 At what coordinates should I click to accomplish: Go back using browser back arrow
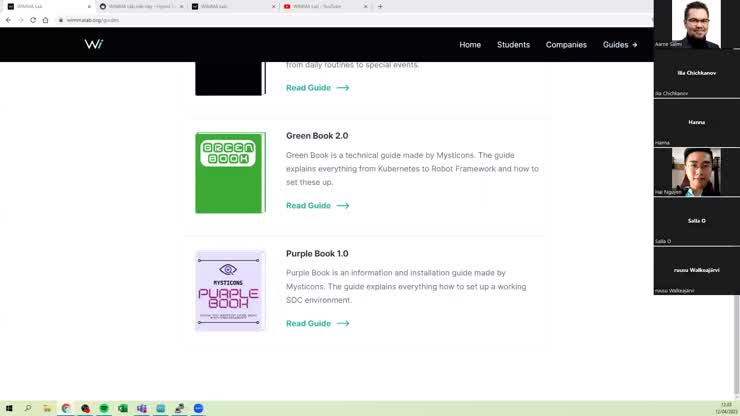(9, 20)
